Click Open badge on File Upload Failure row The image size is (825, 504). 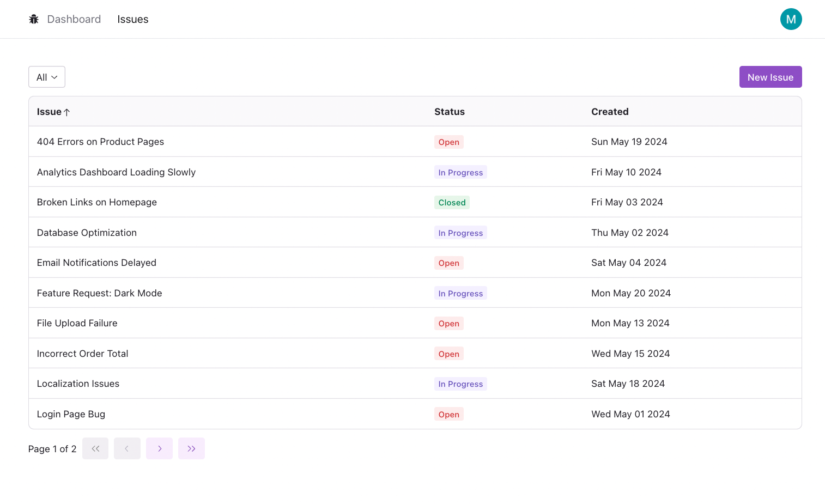tap(449, 324)
